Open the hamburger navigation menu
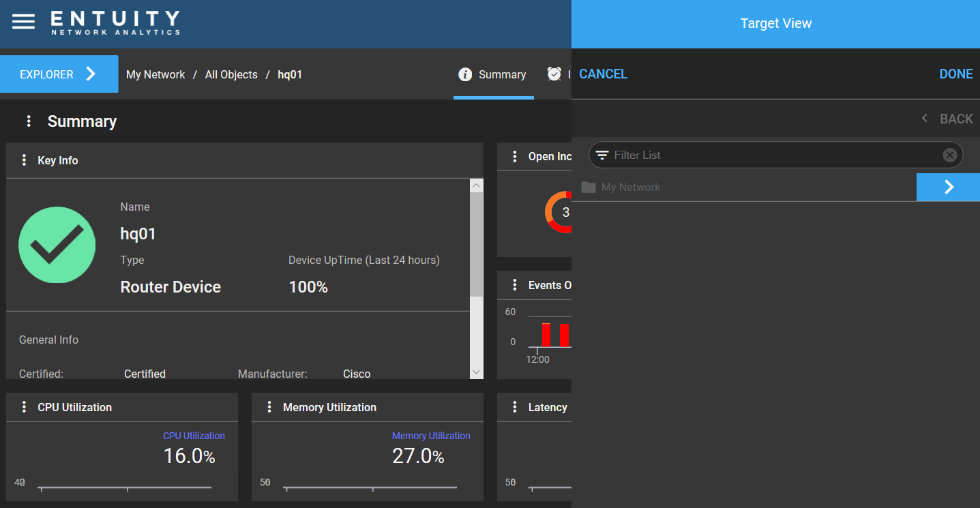 pyautogui.click(x=24, y=20)
